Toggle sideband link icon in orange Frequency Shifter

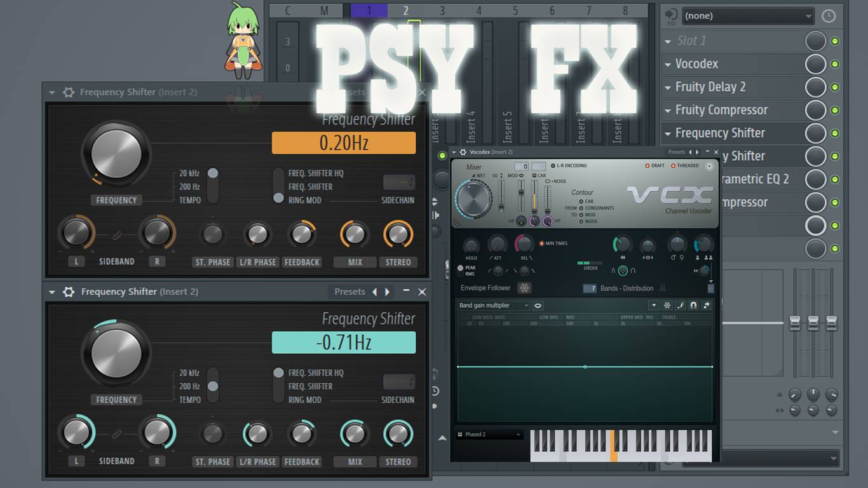pos(117,236)
